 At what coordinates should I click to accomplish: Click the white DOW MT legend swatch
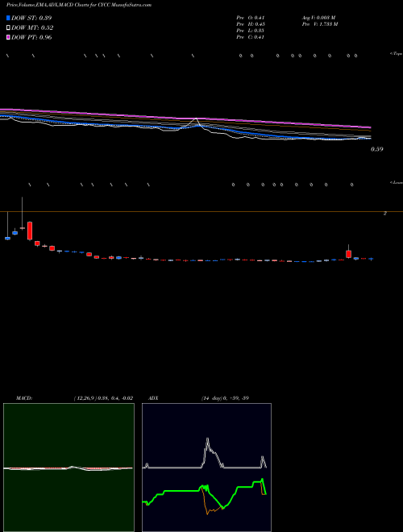pyautogui.click(x=8, y=28)
